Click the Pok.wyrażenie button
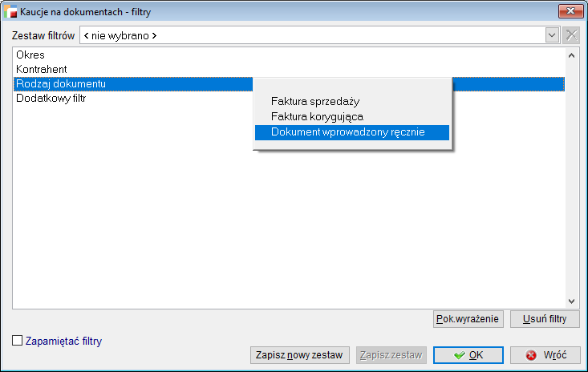The height and width of the screenshot is (372, 588). [x=468, y=319]
